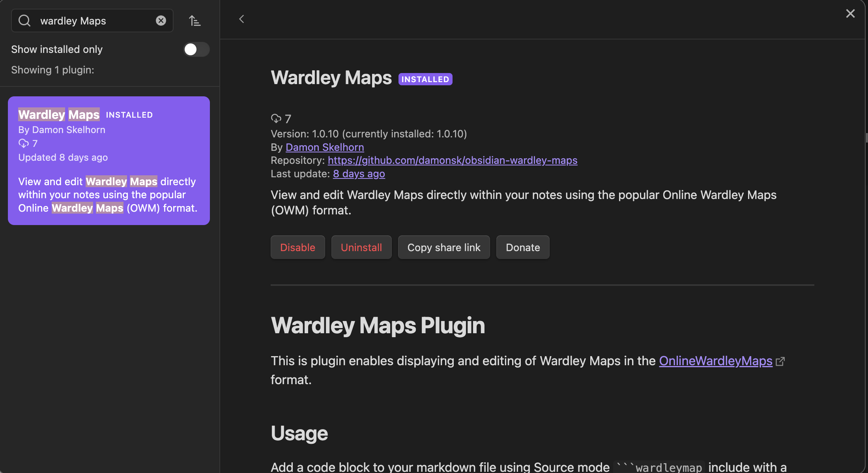
Task: Click the INSTALLED badge beside the title
Action: [x=425, y=79]
